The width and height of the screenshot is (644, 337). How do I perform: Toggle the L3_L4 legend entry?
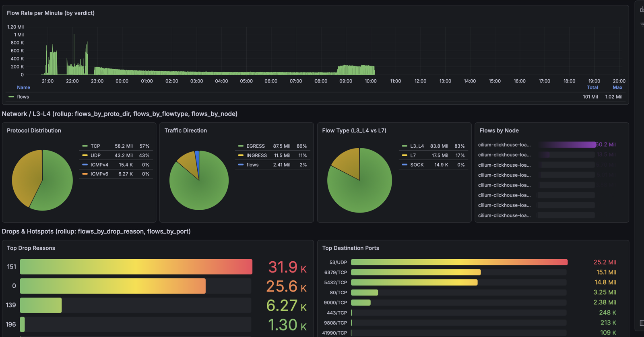point(417,146)
